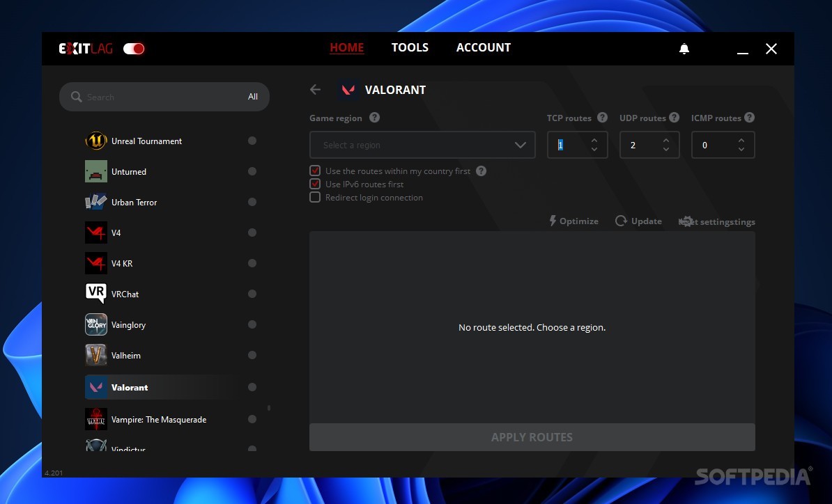
Task: Click the Update button
Action: point(638,221)
